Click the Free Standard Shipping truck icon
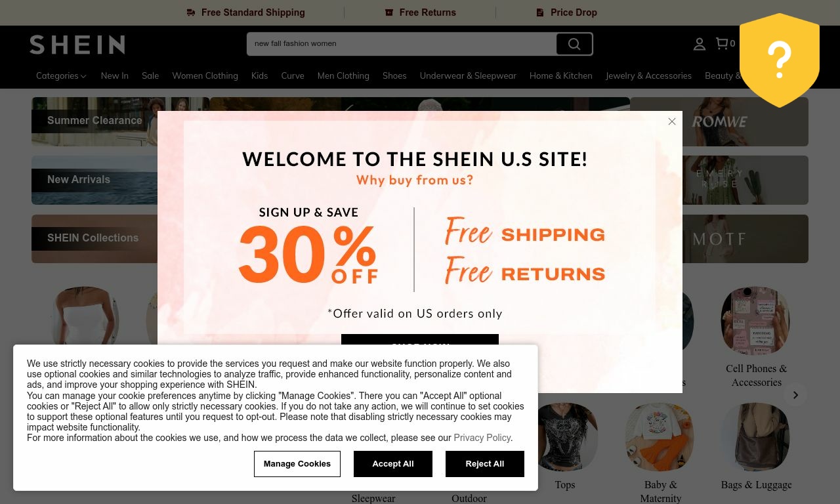 [191, 12]
